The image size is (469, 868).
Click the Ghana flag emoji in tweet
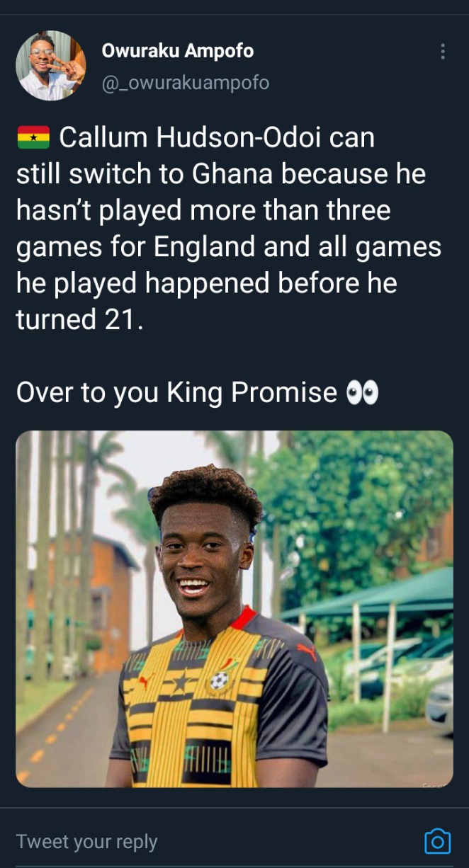pyautogui.click(x=33, y=137)
